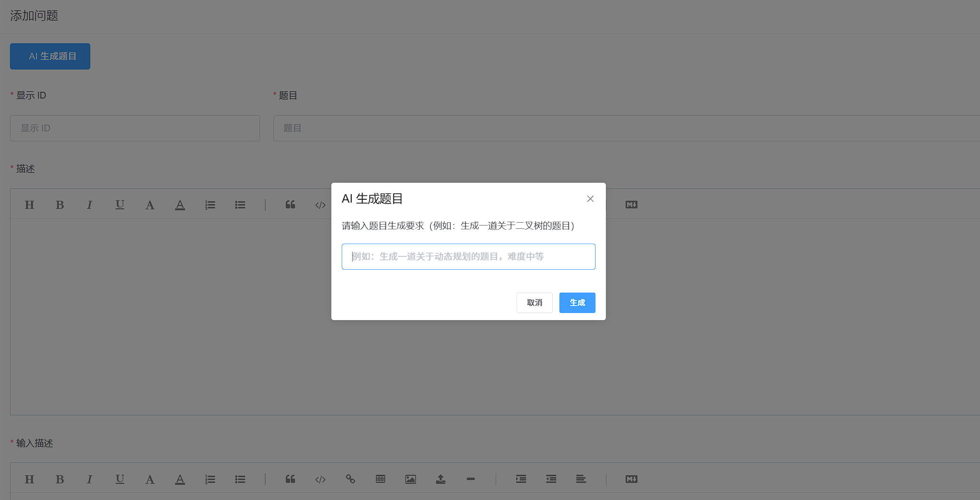The image size is (980, 500).
Task: Insert unordered list in description editor
Action: [240, 205]
